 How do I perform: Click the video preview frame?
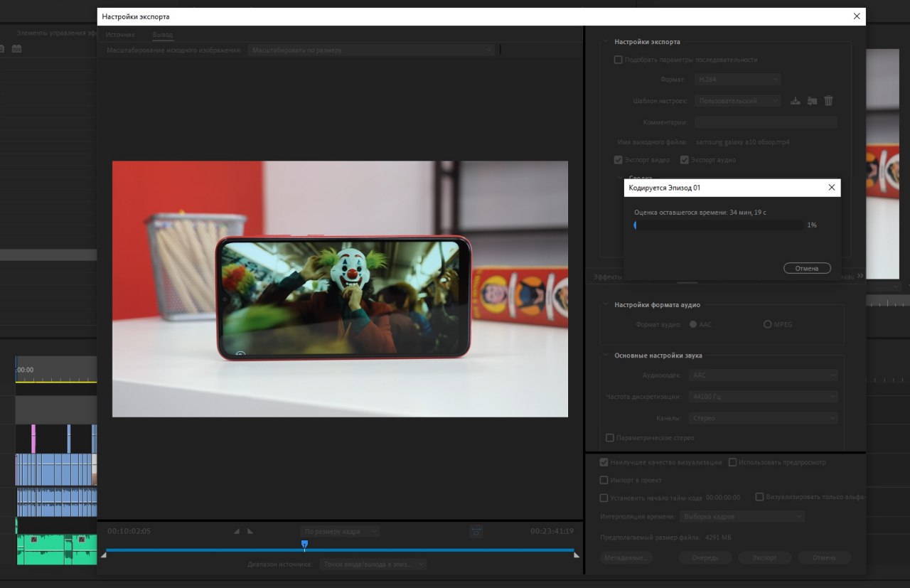pos(340,289)
